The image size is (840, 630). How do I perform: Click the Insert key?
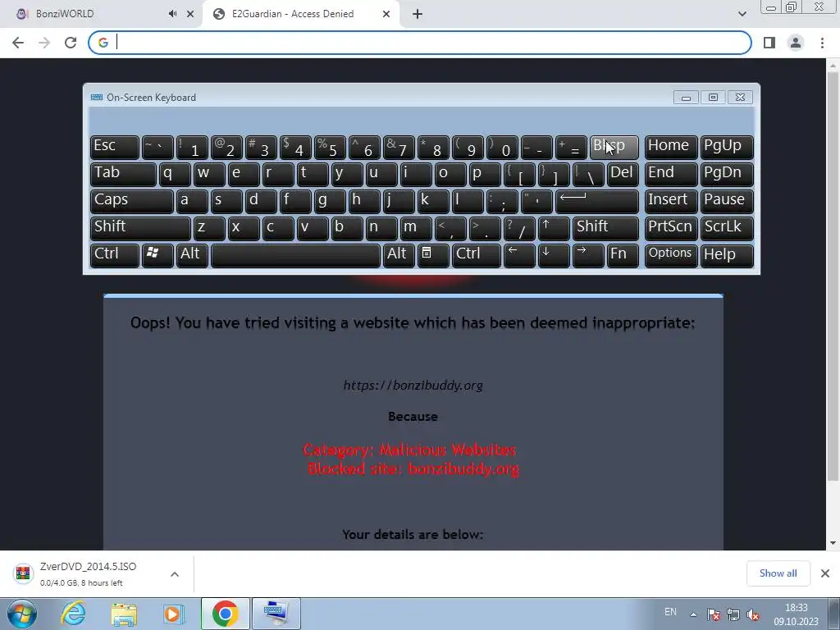coord(671,201)
